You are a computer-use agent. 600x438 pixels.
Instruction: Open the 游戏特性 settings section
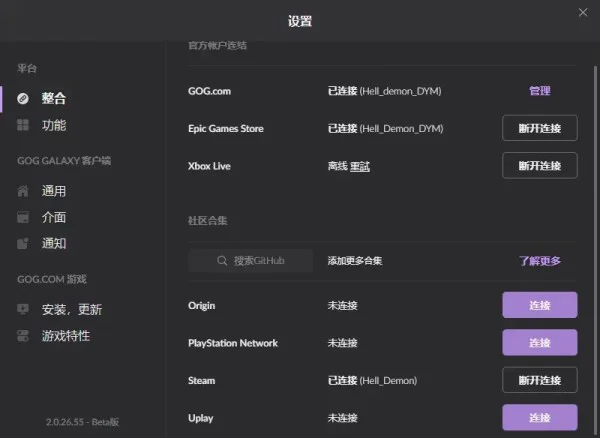pos(66,335)
